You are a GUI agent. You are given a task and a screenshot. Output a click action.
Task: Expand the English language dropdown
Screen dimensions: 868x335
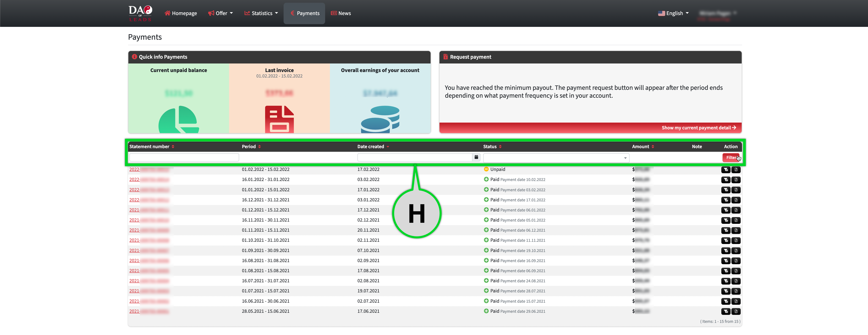(673, 13)
